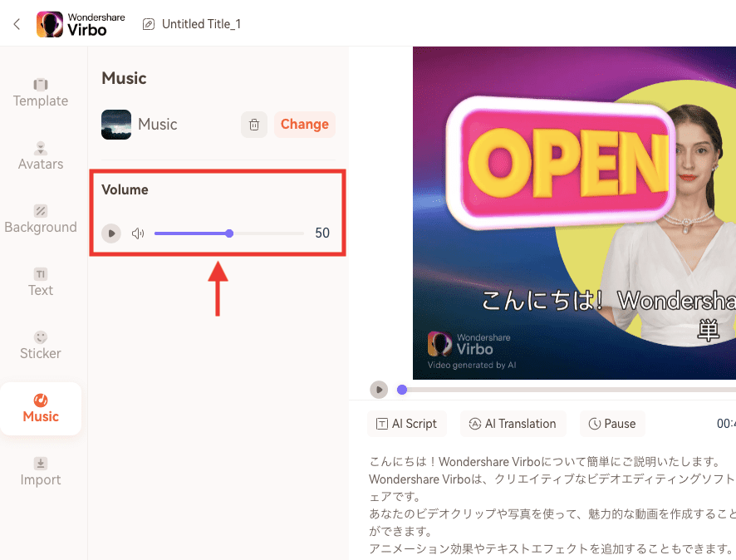The width and height of the screenshot is (736, 560).
Task: Go back using the back arrow
Action: point(17,24)
